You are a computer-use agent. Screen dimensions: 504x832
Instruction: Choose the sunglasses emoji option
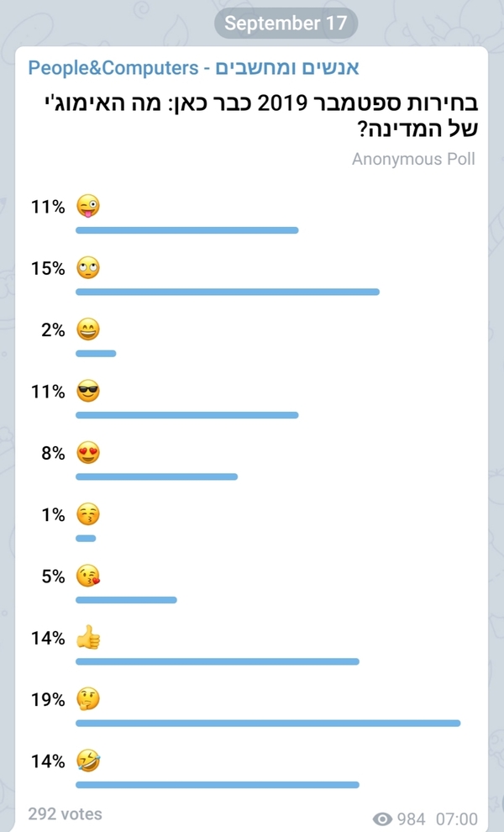[x=88, y=392]
